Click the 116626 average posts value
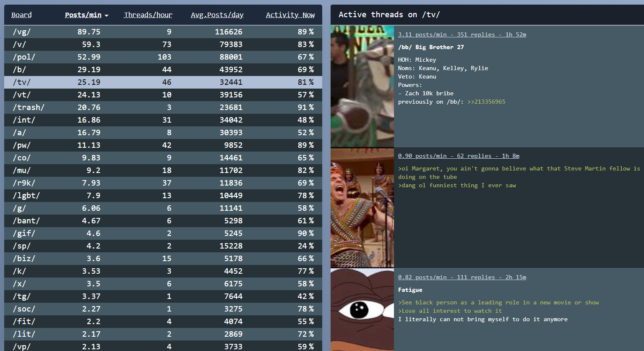644x351 pixels. (229, 32)
